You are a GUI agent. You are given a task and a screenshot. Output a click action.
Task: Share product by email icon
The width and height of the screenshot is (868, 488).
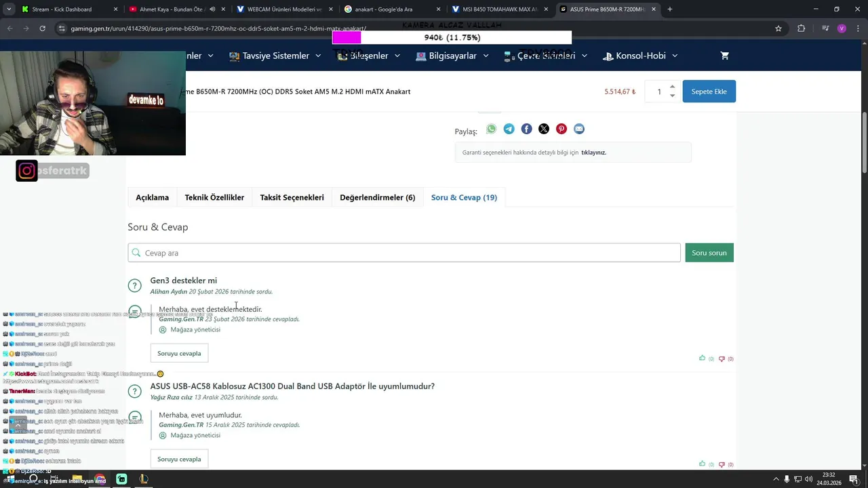pyautogui.click(x=579, y=129)
